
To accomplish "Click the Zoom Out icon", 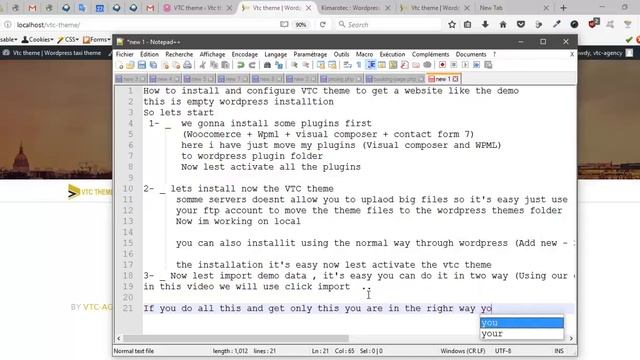I will tap(305, 65).
